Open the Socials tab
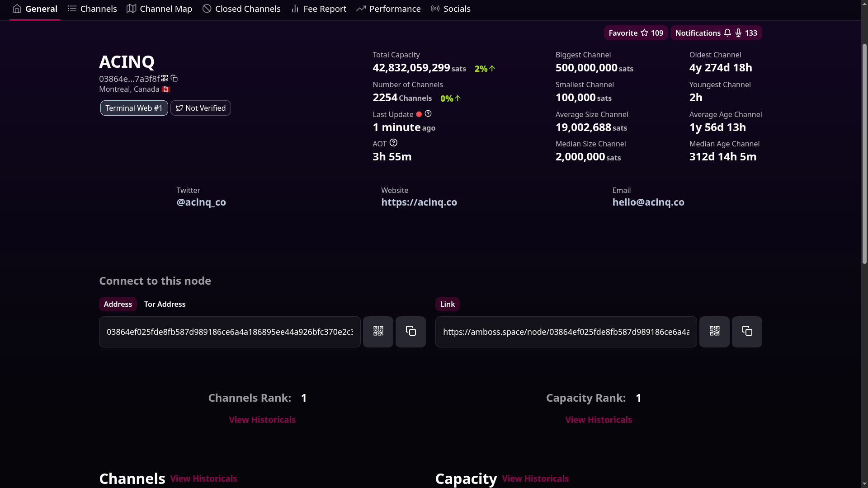This screenshot has width=868, height=488. 450,9
